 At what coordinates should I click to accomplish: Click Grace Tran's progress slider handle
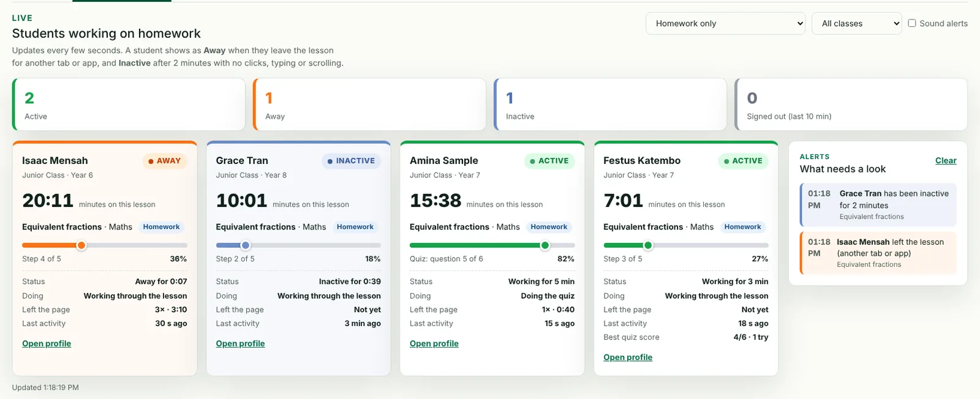(x=246, y=245)
